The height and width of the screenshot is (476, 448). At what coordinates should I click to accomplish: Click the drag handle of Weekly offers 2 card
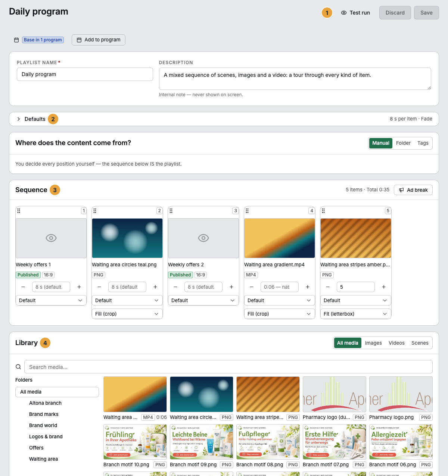coord(171,211)
